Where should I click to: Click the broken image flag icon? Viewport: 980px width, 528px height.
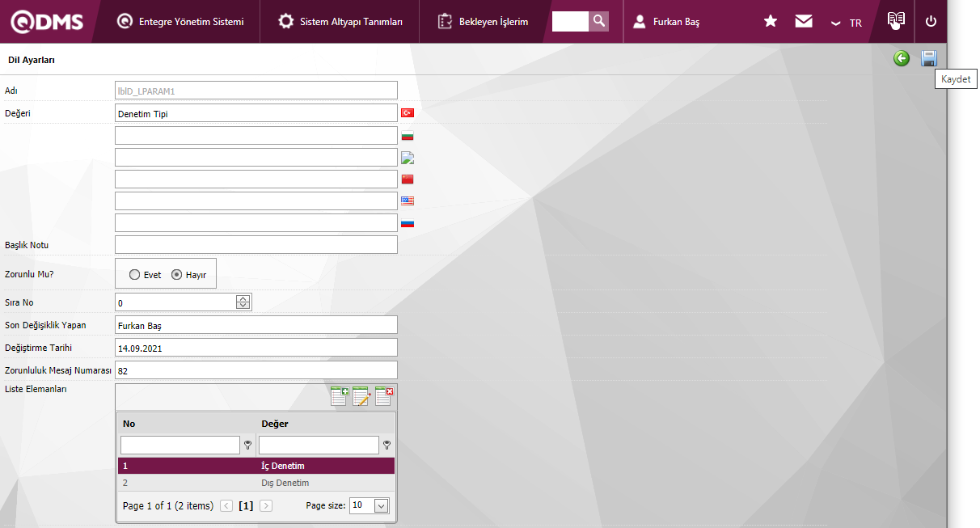point(408,157)
